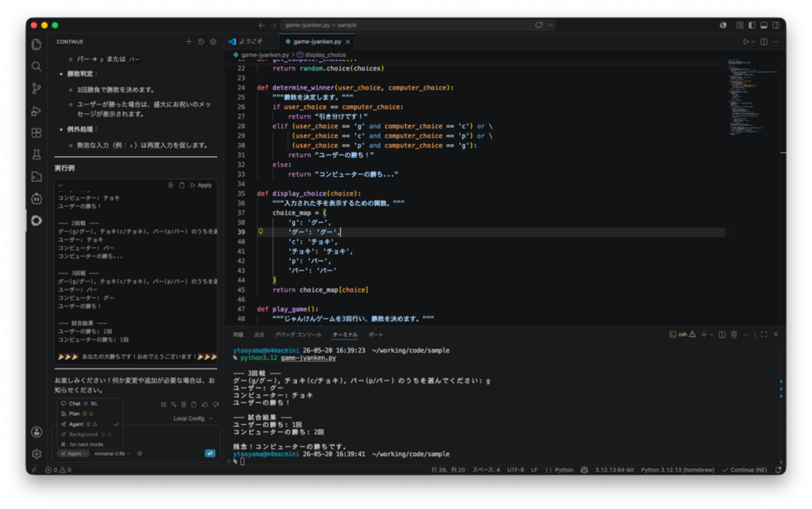Viewport: 812px width, 509px height.
Task: Select Plan mode in the mode menu
Action: coord(90,414)
